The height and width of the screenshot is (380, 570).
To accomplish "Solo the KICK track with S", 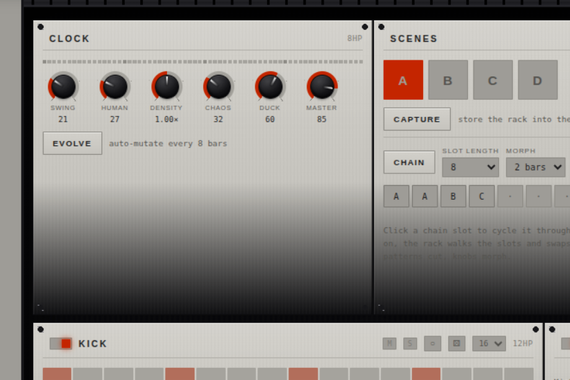I will (410, 343).
